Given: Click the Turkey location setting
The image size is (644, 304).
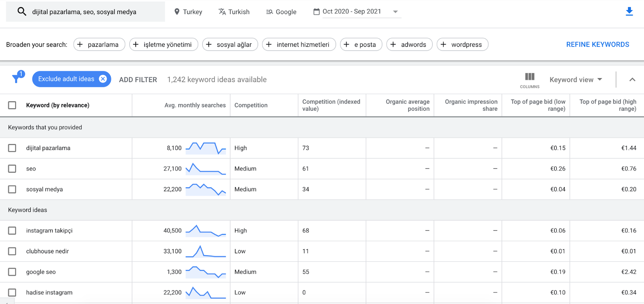Looking at the screenshot, I should pyautogui.click(x=188, y=12).
